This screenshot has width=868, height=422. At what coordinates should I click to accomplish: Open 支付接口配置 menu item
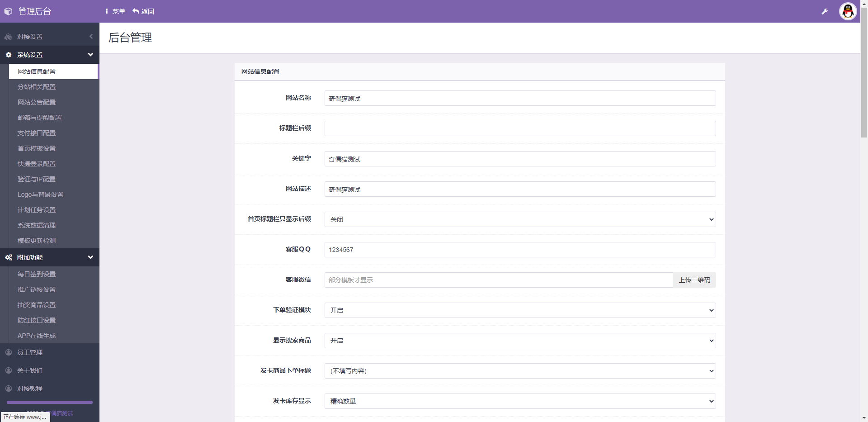point(53,133)
